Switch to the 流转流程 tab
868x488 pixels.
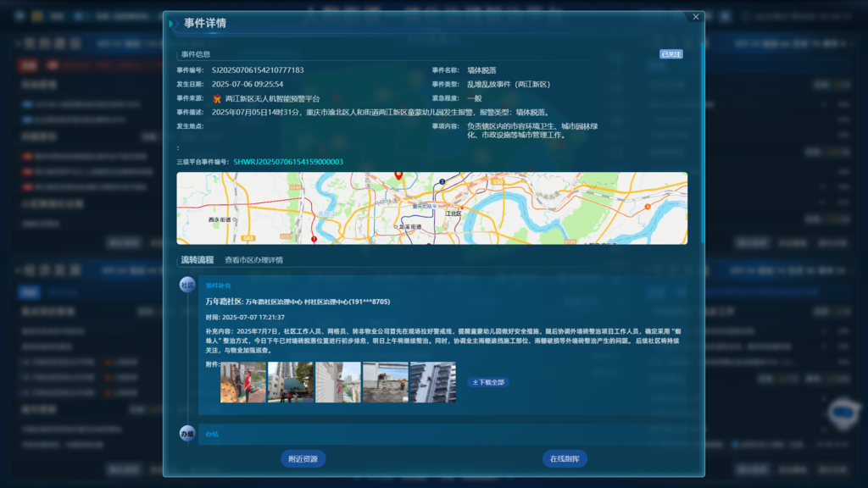pyautogui.click(x=197, y=260)
